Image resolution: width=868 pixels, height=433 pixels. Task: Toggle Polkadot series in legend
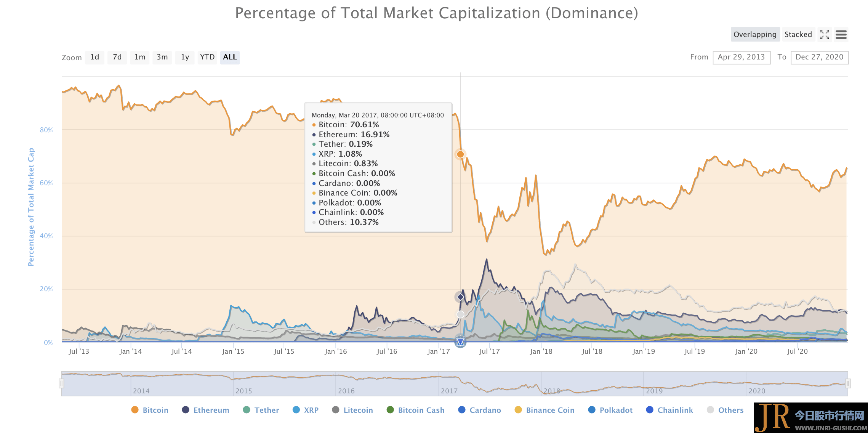610,410
